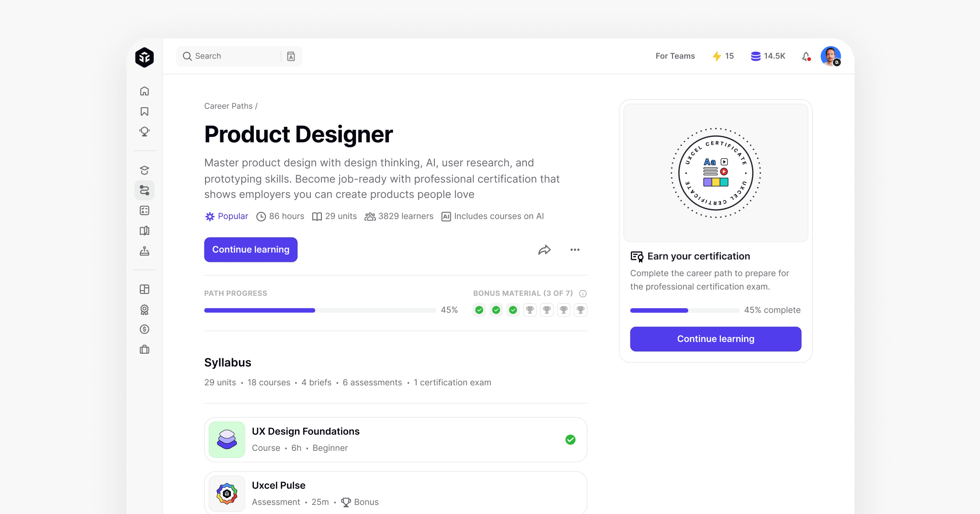Viewport: 980px width, 514px height.
Task: Go to Career Paths breadcrumb link
Action: (x=228, y=106)
